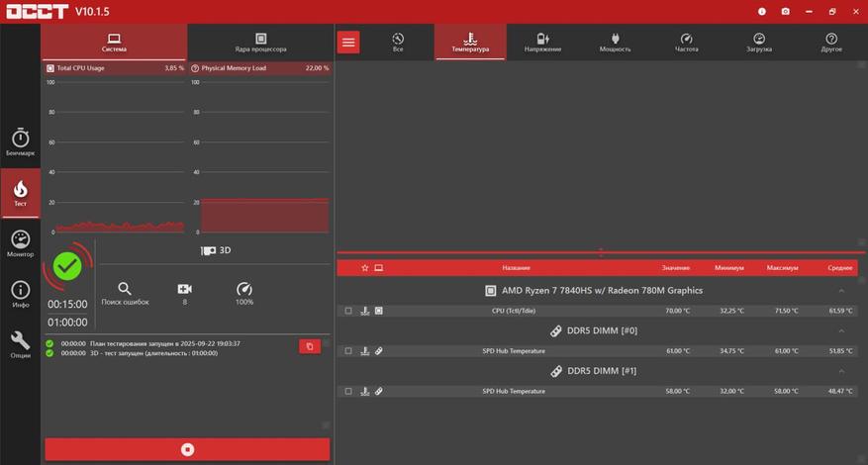Click the log entry 'План тестирования запущен'
868x465 pixels.
tap(164, 343)
